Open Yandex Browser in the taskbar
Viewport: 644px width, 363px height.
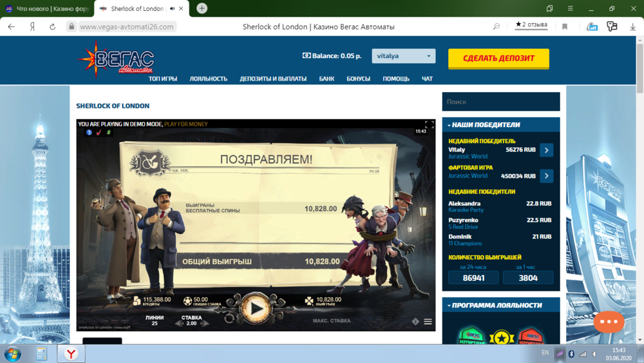pos(71,353)
